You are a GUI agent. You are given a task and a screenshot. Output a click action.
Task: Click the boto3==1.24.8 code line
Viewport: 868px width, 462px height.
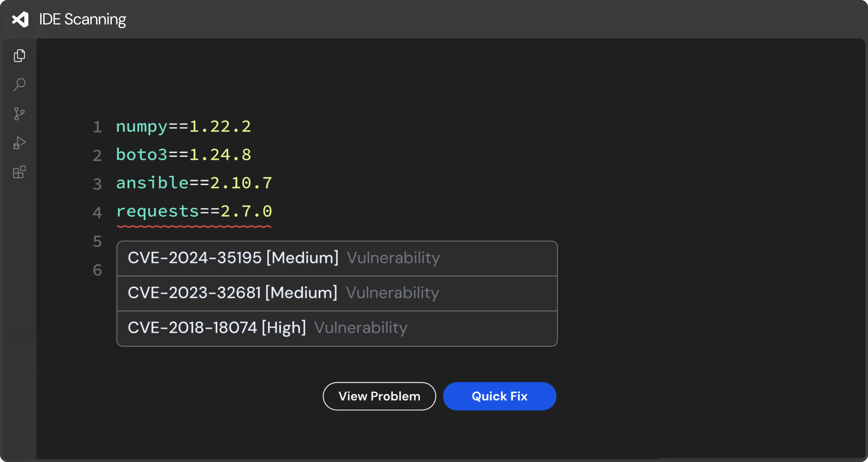184,155
